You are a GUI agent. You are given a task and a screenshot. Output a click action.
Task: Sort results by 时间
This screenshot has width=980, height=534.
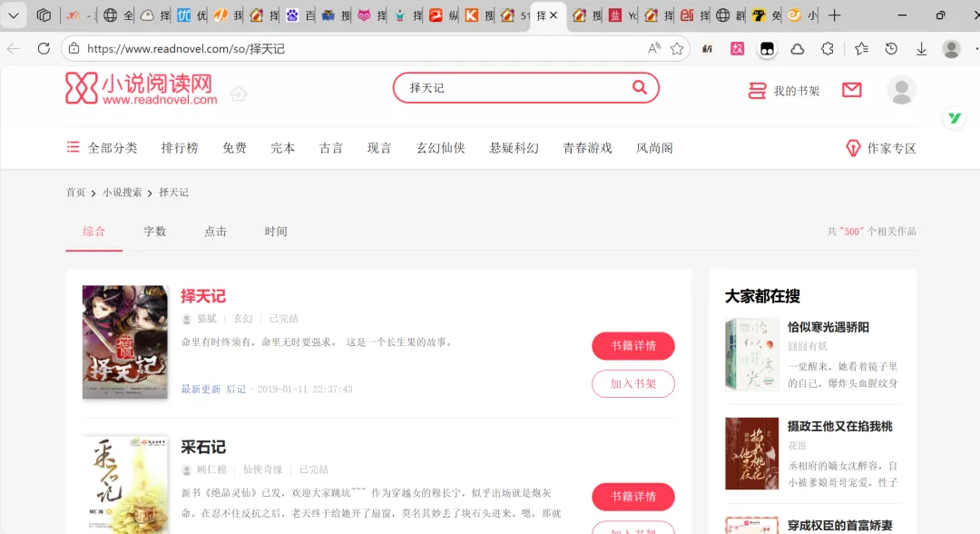click(276, 232)
